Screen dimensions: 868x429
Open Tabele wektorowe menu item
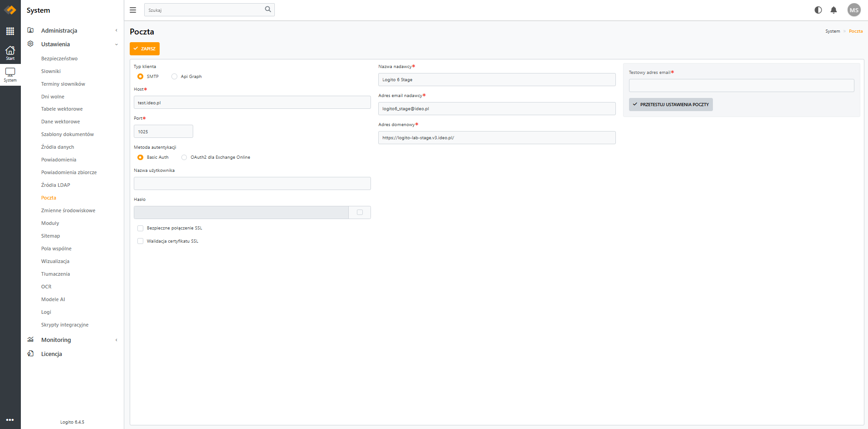62,109
